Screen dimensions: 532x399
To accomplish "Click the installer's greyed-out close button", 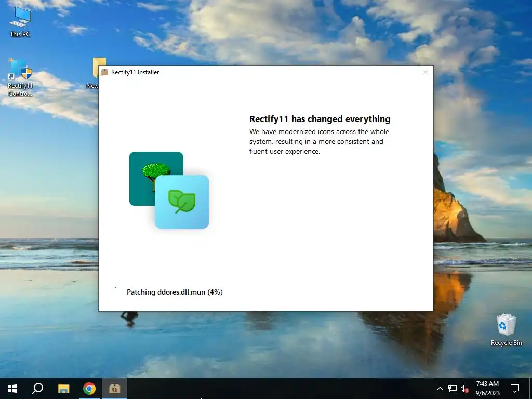I will pos(425,72).
